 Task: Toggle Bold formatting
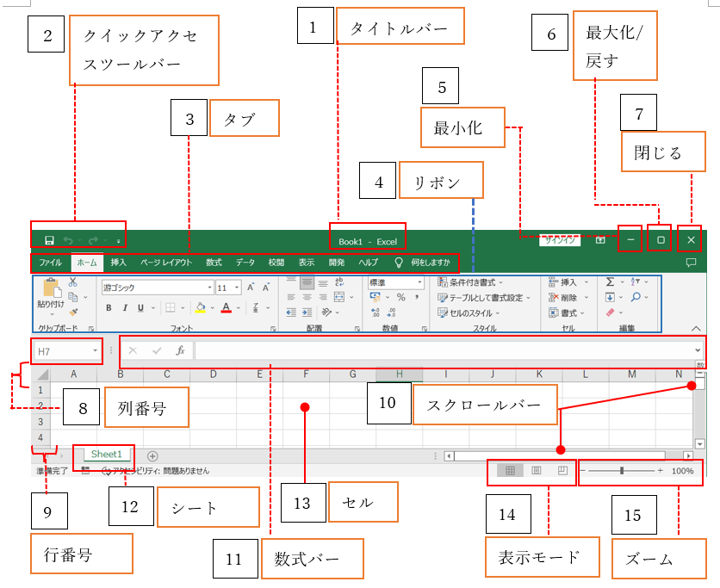pos(109,308)
